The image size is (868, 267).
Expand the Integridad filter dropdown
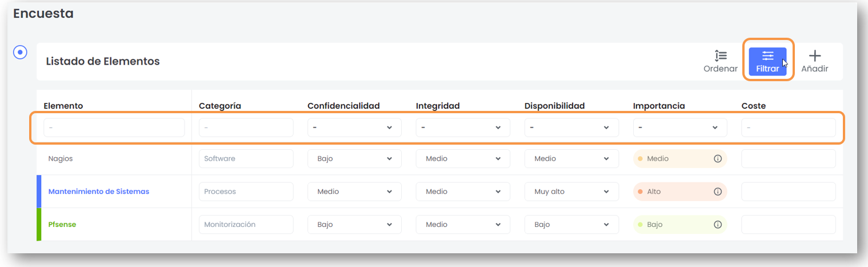(x=463, y=127)
